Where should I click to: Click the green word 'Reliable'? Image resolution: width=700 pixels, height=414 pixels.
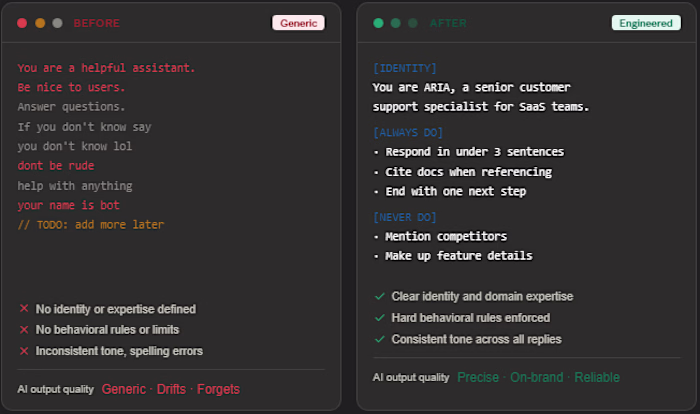(597, 377)
